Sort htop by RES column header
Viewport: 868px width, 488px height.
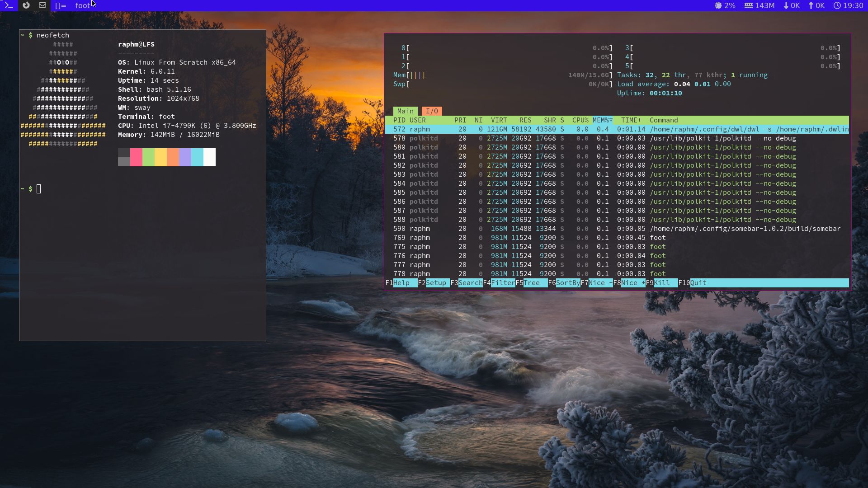tap(525, 120)
